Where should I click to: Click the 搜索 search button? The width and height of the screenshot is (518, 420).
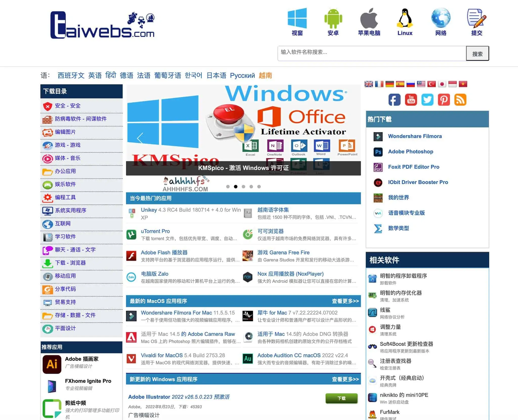pyautogui.click(x=477, y=54)
